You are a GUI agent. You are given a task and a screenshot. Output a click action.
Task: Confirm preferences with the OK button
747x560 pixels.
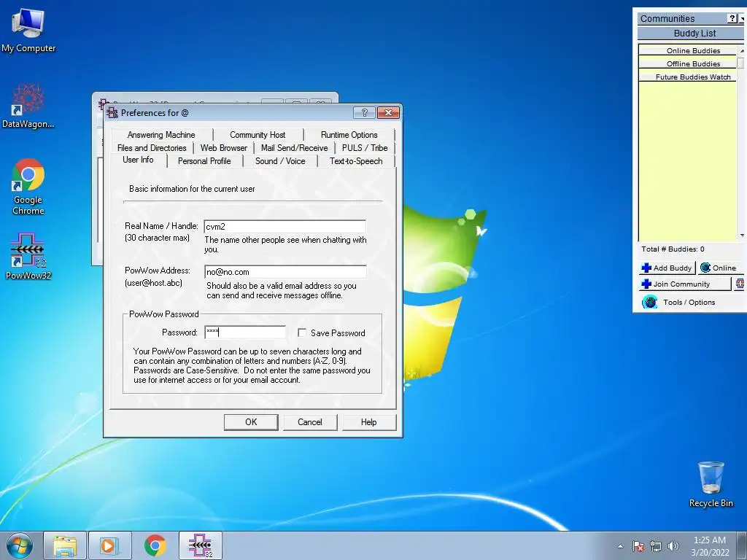[x=251, y=422]
